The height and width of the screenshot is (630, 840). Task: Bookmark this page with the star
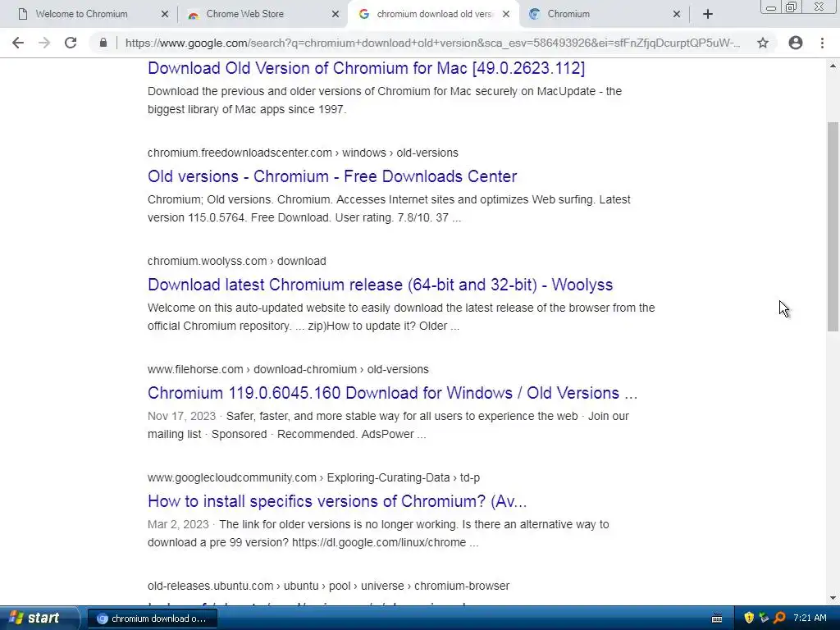click(763, 43)
